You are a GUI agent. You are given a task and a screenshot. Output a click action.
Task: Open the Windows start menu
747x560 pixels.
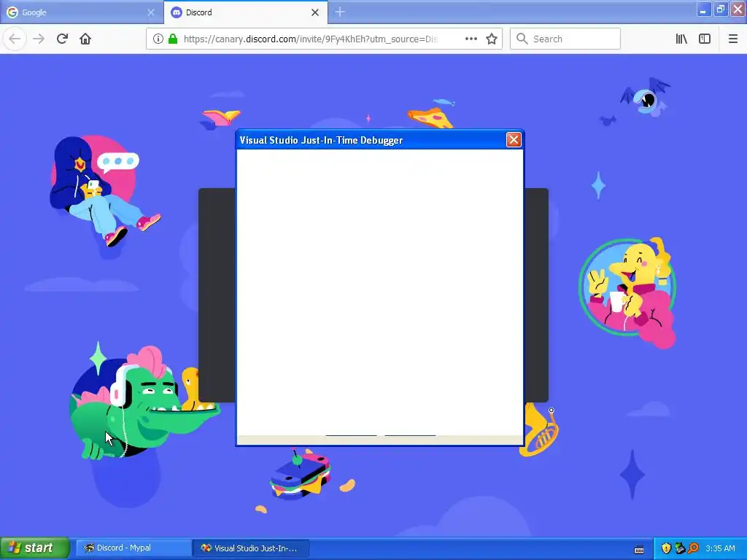(x=35, y=548)
